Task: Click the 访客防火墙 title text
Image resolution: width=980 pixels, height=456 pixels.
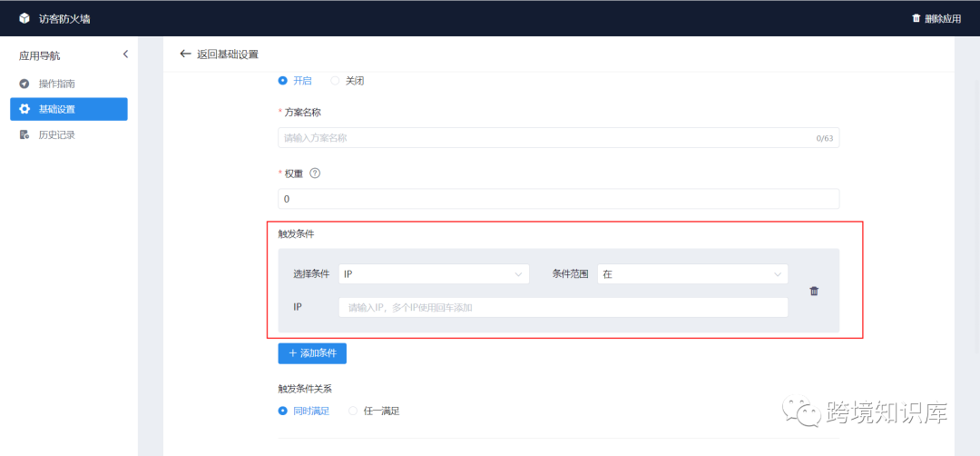Action: pyautogui.click(x=64, y=19)
